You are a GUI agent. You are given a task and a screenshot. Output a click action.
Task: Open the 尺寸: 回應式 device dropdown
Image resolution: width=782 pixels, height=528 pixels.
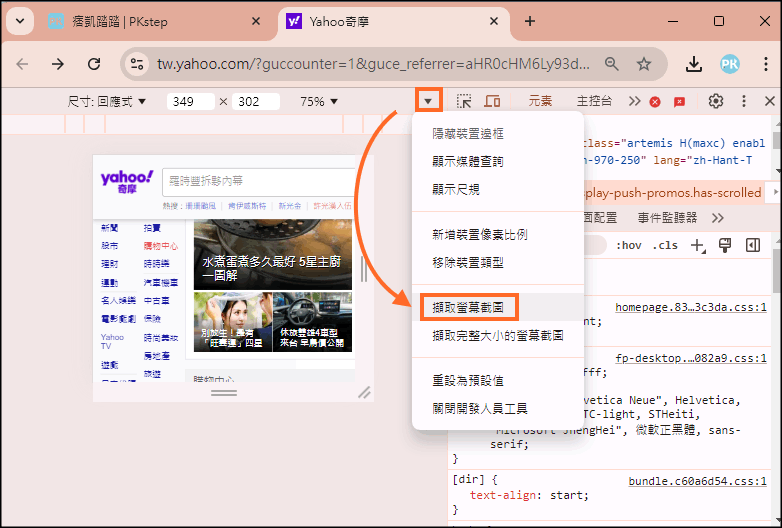point(106,102)
